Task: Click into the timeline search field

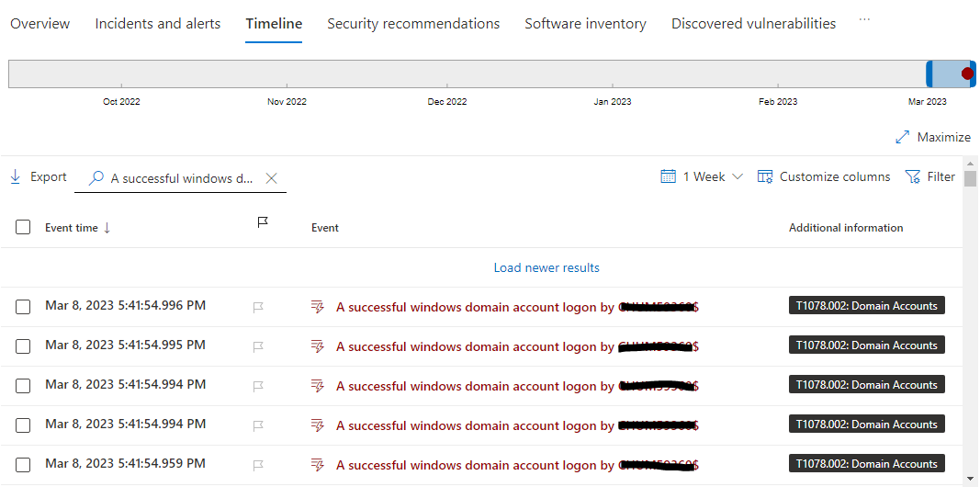Action: pyautogui.click(x=182, y=178)
